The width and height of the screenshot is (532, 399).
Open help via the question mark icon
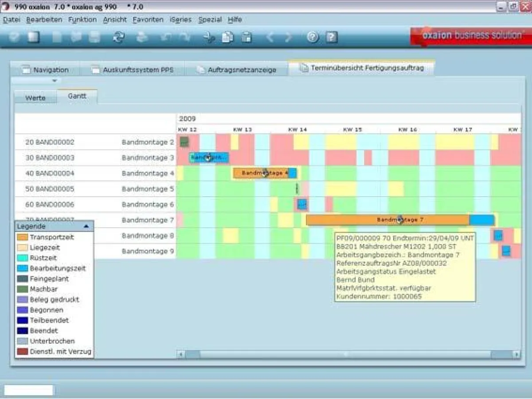(x=313, y=38)
